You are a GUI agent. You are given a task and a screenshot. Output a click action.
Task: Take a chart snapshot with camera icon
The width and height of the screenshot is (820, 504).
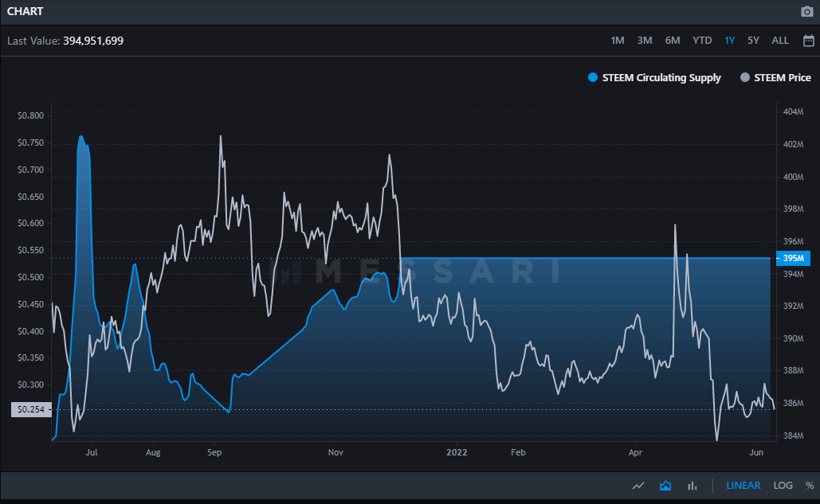[807, 11]
